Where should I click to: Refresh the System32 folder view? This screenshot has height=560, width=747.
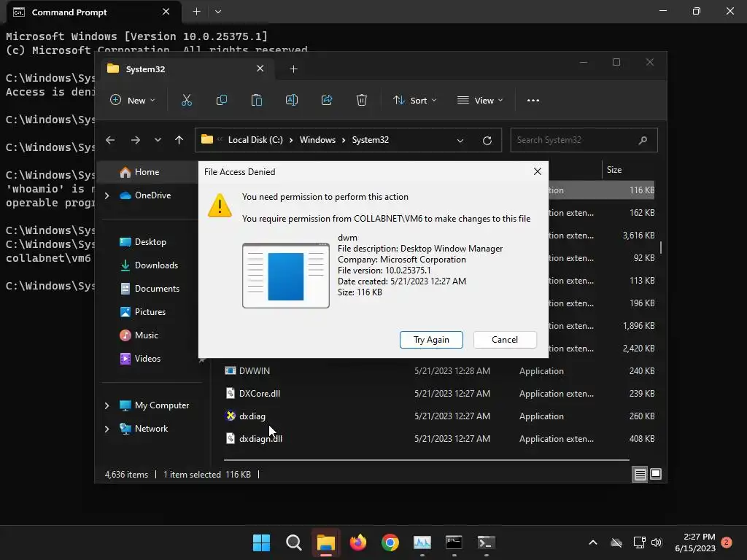pyautogui.click(x=487, y=141)
